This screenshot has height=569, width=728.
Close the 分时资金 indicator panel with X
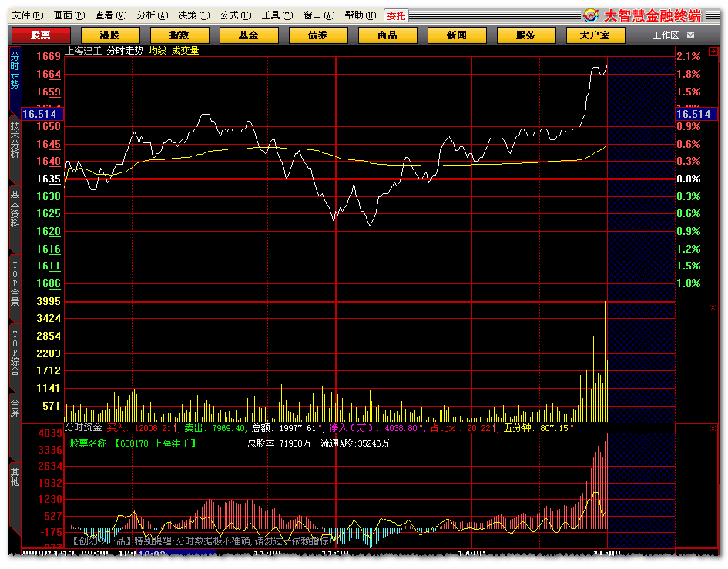click(x=713, y=428)
